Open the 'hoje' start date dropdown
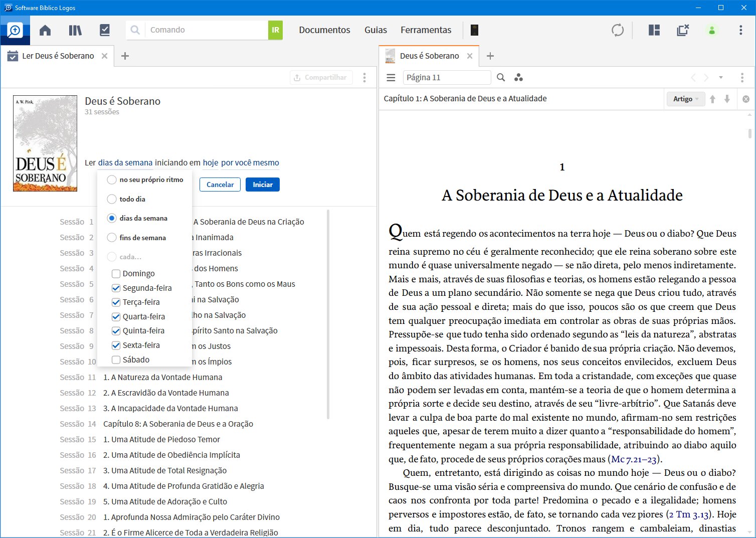The width and height of the screenshot is (756, 538). pyautogui.click(x=211, y=162)
